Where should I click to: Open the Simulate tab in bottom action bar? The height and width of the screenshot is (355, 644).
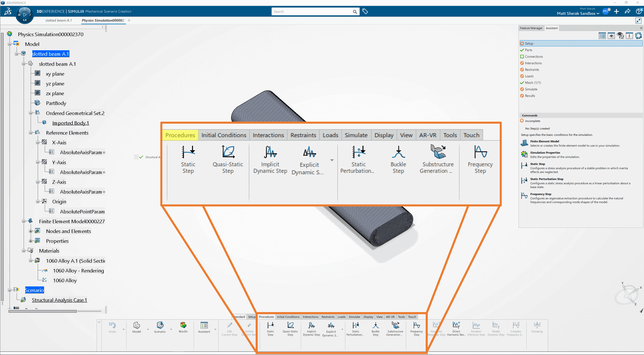354,317
